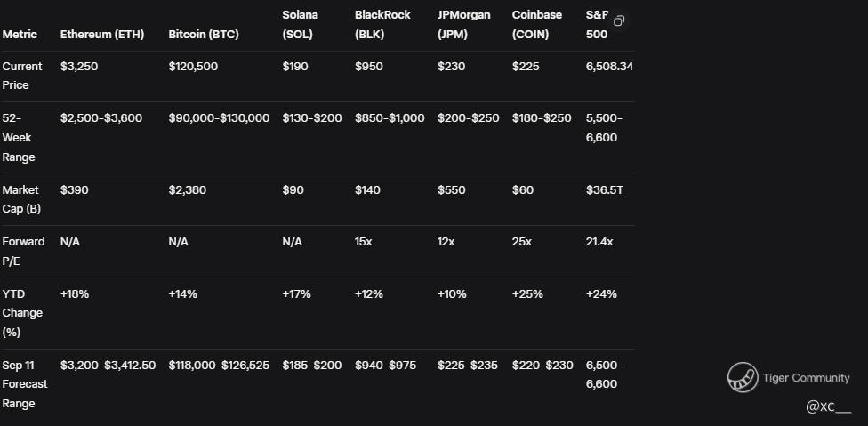Image resolution: width=868 pixels, height=426 pixels.
Task: Click the copy table icon
Action: pyautogui.click(x=619, y=20)
